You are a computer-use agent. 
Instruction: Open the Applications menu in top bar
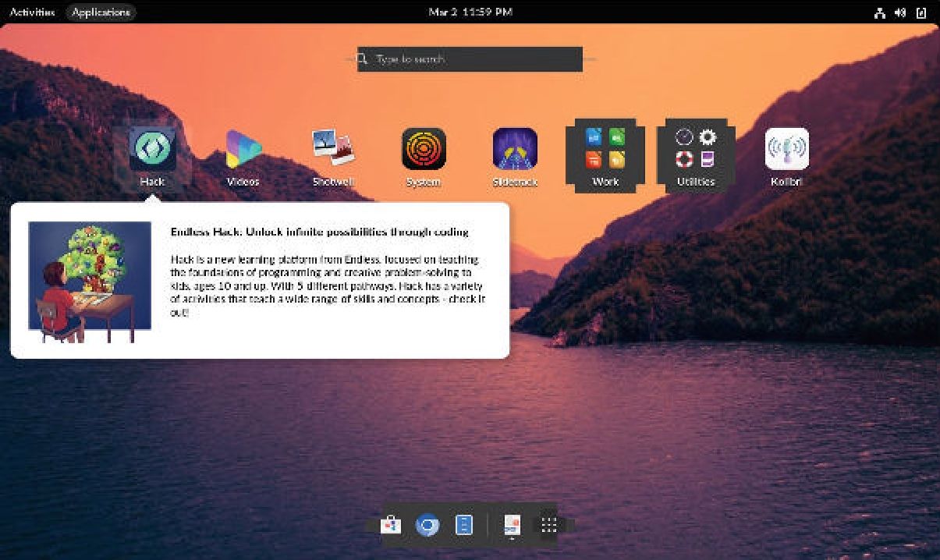pyautogui.click(x=101, y=12)
